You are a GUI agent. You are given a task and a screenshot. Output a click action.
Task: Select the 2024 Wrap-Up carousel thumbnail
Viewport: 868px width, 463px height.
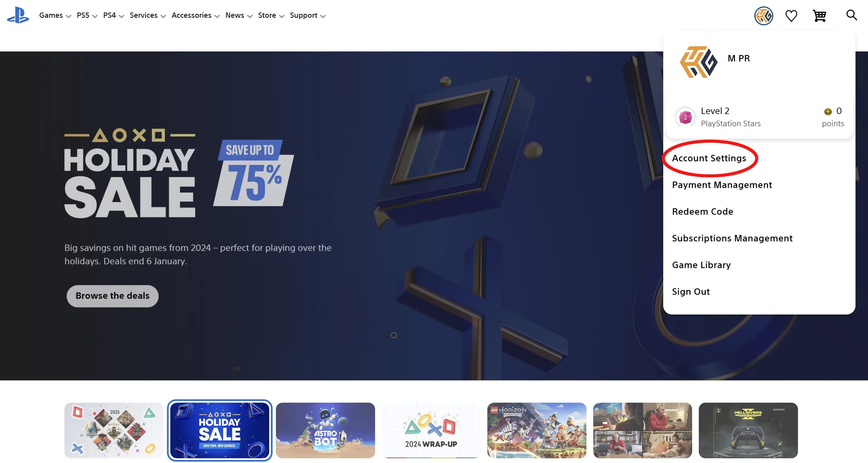point(431,430)
